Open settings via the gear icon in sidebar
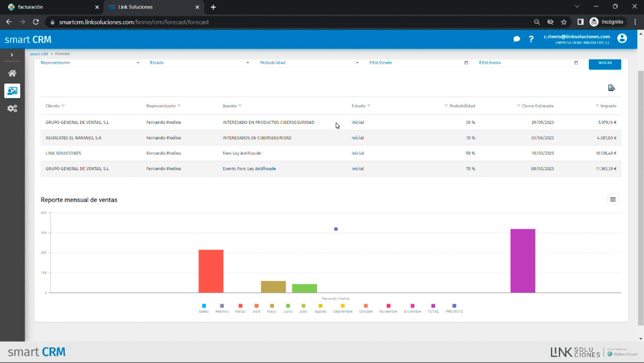This screenshot has width=644, height=363. 12,108
